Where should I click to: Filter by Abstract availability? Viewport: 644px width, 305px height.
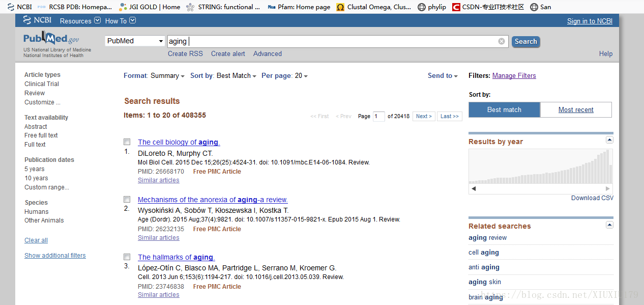pyautogui.click(x=36, y=127)
